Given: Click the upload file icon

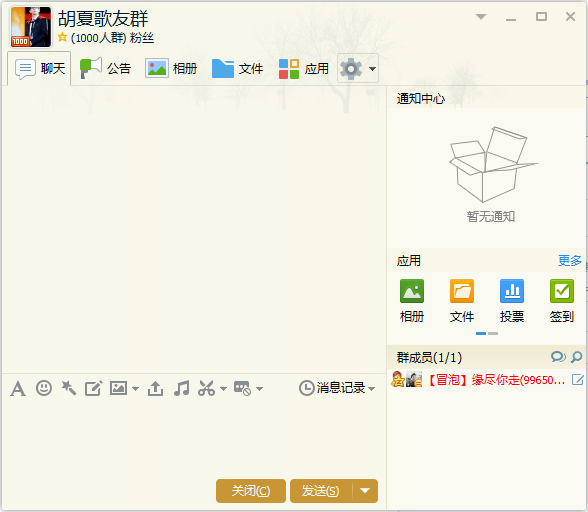Looking at the screenshot, I should [155, 388].
